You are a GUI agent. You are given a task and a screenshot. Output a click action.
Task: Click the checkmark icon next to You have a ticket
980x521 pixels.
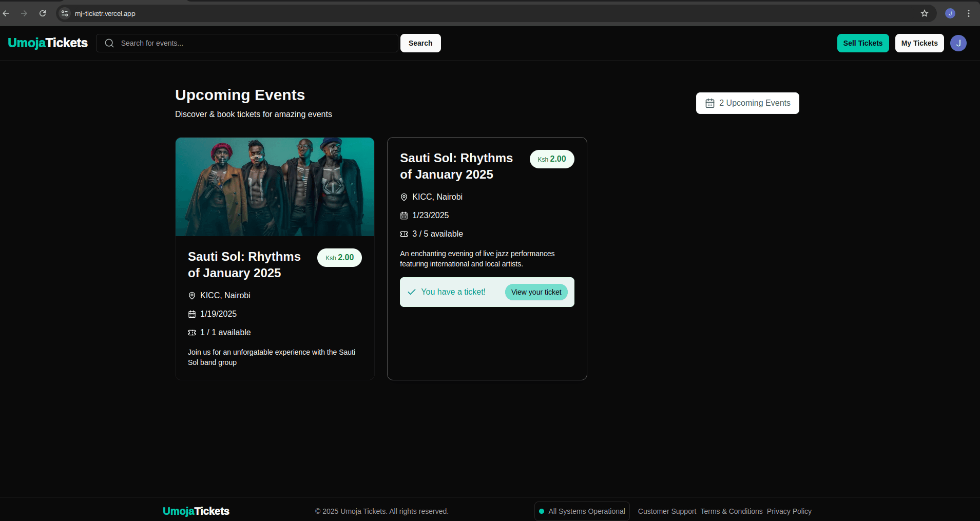tap(412, 292)
